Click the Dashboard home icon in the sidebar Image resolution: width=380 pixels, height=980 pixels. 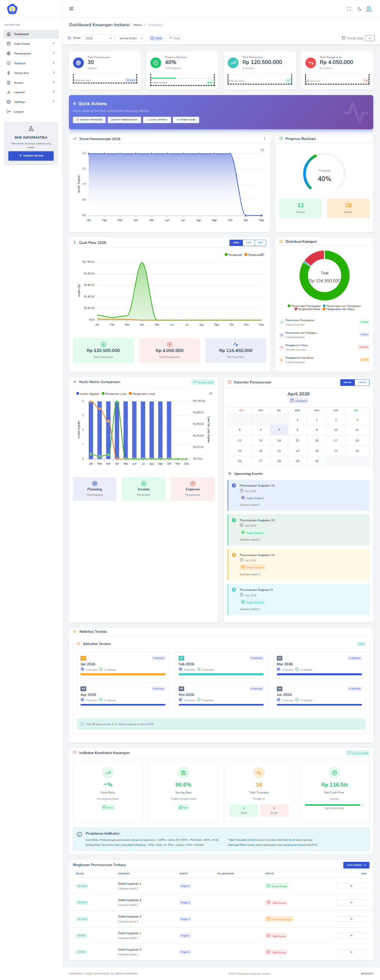(x=9, y=34)
